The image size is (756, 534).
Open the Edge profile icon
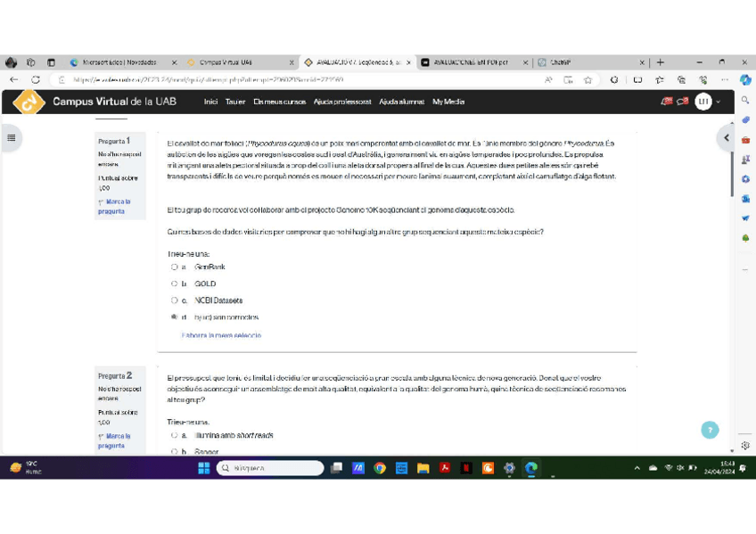point(11,62)
